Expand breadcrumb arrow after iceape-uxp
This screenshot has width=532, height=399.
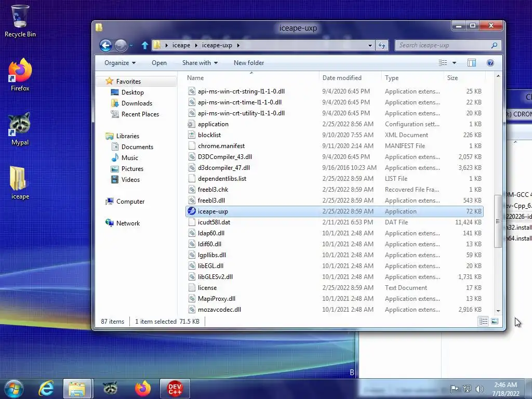[238, 46]
